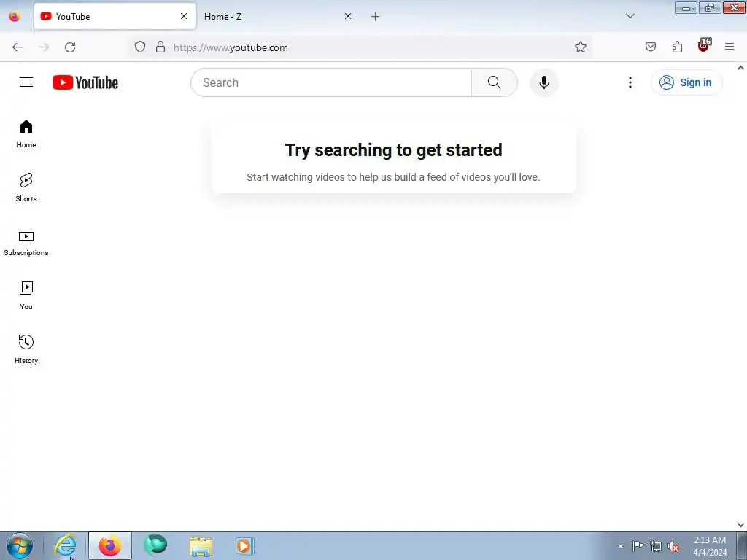Screen dimensions: 747x560
Task: Focus the YouTube search field
Action: coord(331,82)
